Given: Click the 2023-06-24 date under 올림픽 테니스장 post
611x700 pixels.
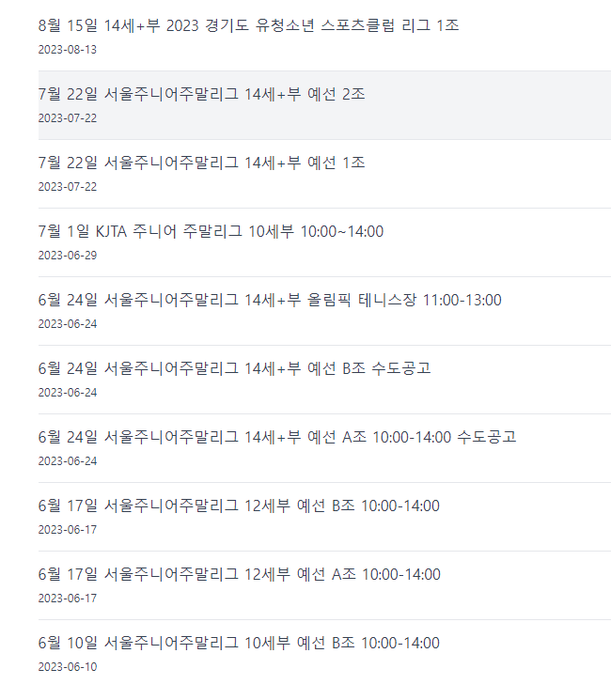Looking at the screenshot, I should 68,324.
